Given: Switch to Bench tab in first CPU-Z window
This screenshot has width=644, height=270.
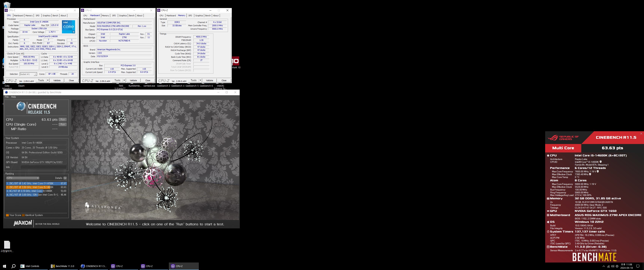Looking at the screenshot, I should (x=55, y=16).
